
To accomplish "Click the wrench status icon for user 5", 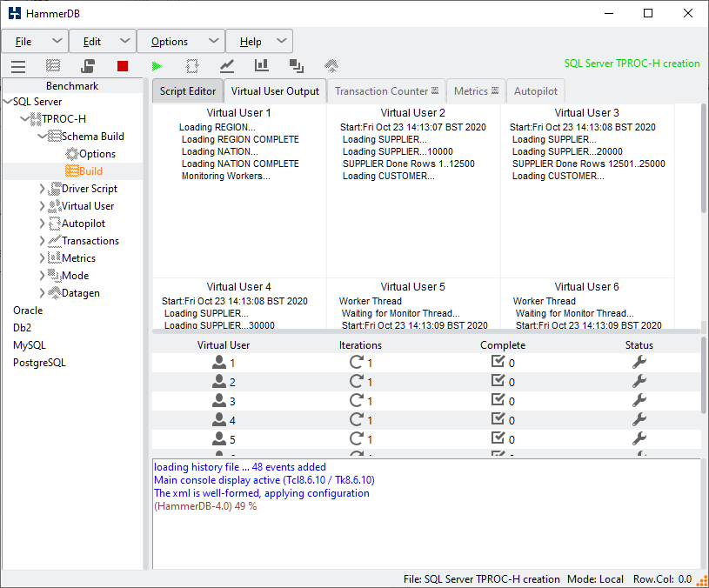I will click(639, 439).
